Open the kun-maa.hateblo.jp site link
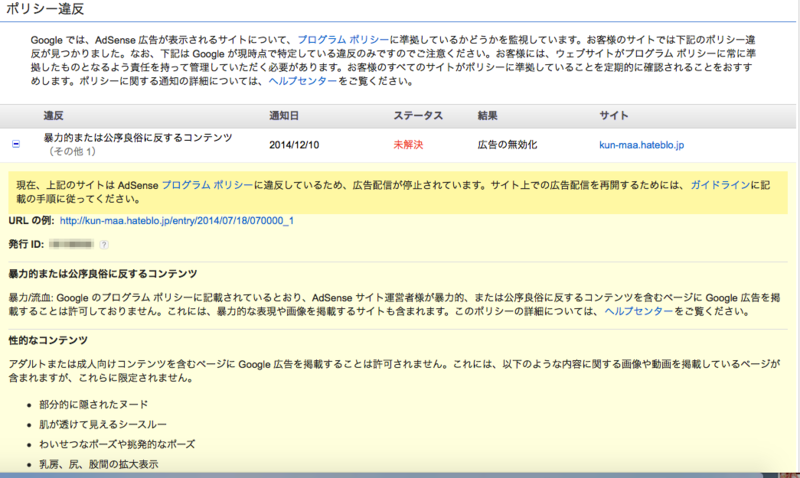 pyautogui.click(x=641, y=145)
